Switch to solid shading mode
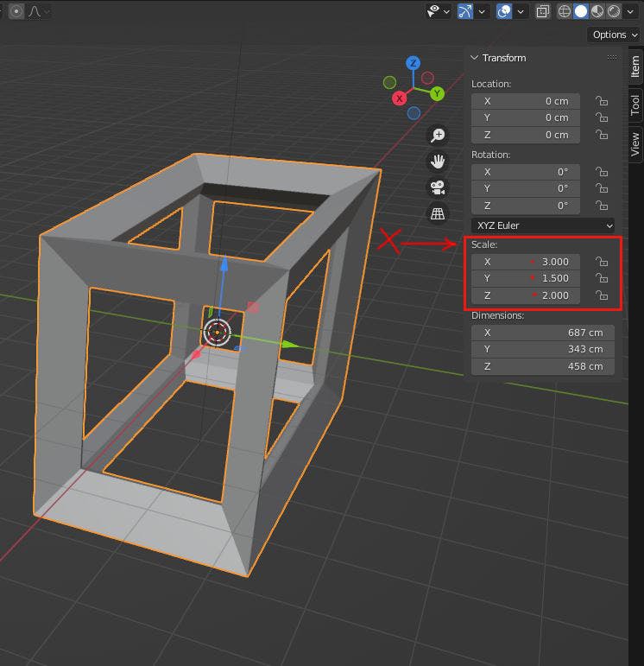The height and width of the screenshot is (666, 644). click(581, 11)
